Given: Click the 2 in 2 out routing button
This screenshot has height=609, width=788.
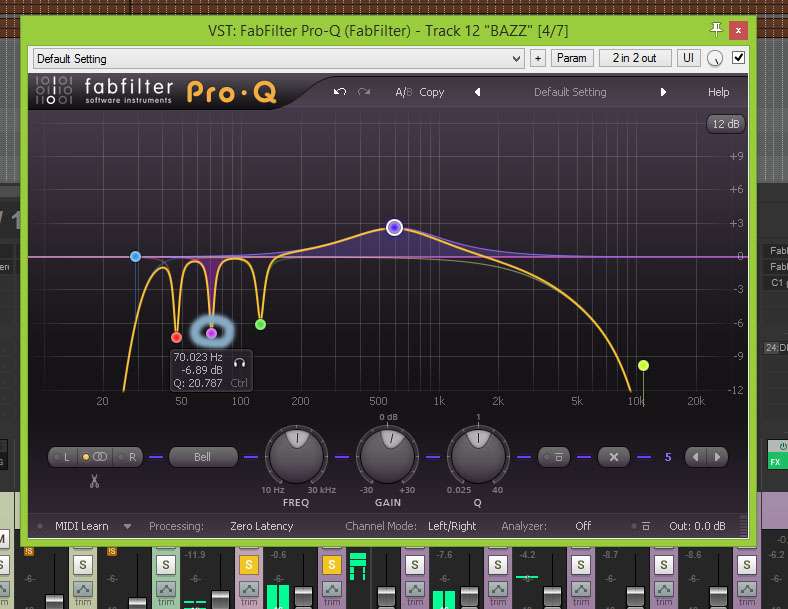Looking at the screenshot, I should point(634,58).
